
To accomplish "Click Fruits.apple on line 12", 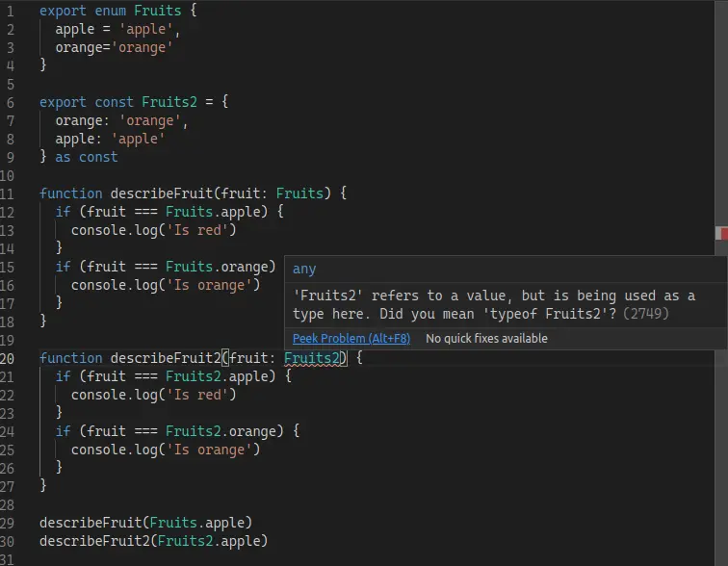I will pyautogui.click(x=217, y=212).
